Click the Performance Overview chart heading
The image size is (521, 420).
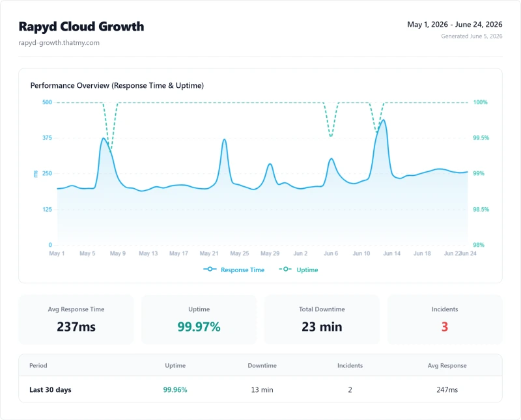(117, 85)
